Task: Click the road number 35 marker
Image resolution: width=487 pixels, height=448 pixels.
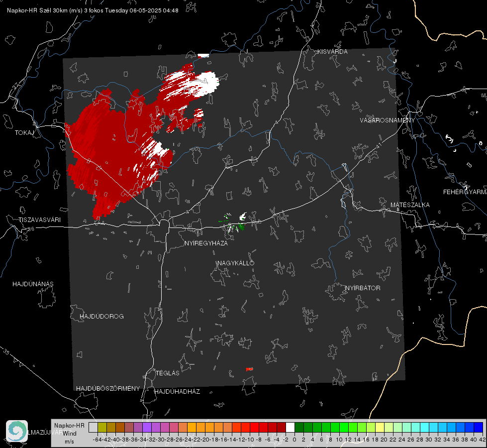Action: point(6,352)
